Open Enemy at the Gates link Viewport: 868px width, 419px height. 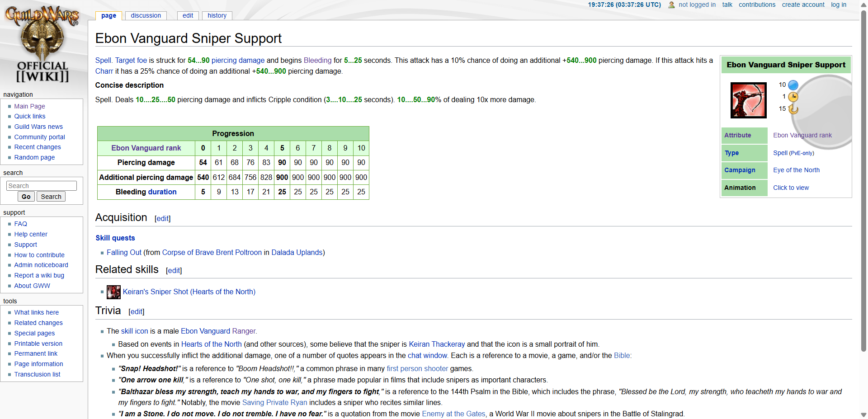click(453, 414)
